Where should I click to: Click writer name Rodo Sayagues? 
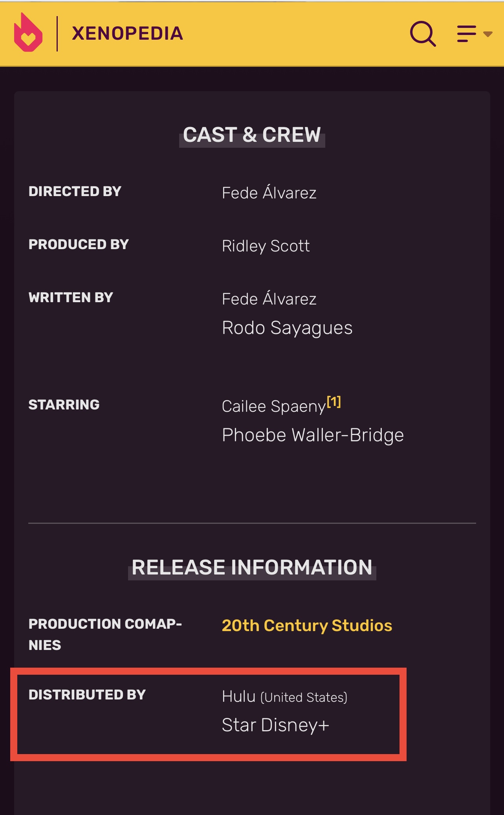click(x=287, y=328)
